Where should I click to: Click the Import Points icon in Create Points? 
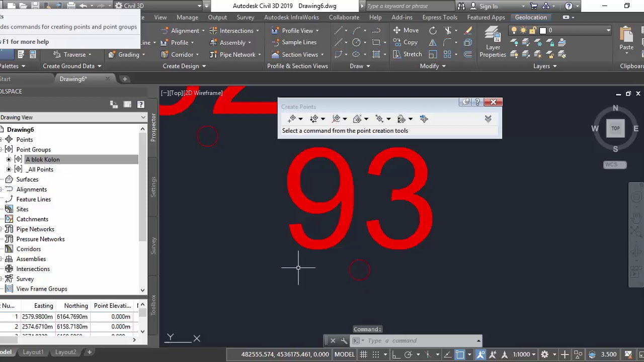424,119
